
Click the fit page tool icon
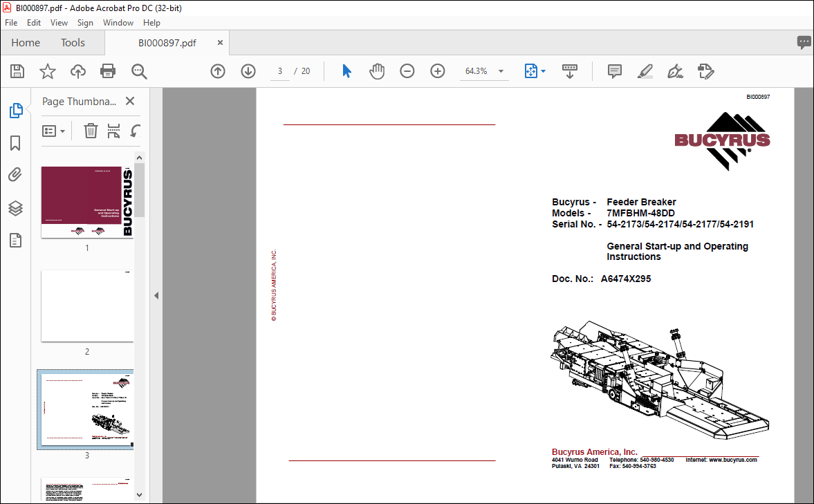(530, 71)
